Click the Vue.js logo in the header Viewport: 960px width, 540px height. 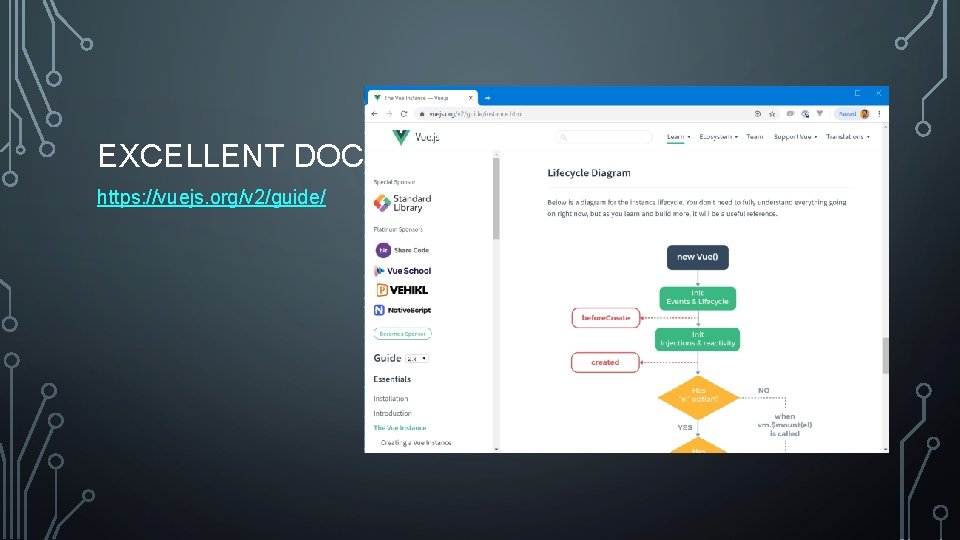(416, 137)
